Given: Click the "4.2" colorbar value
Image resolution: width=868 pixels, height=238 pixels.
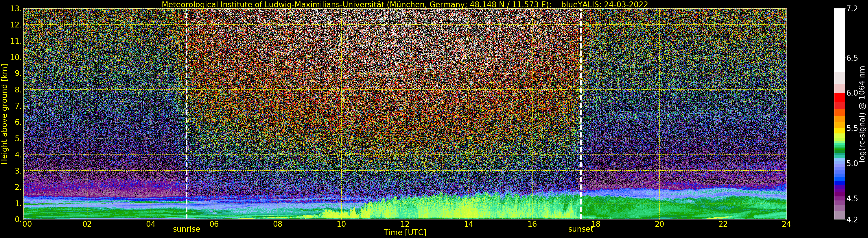Looking at the screenshot, I should pyautogui.click(x=852, y=220).
